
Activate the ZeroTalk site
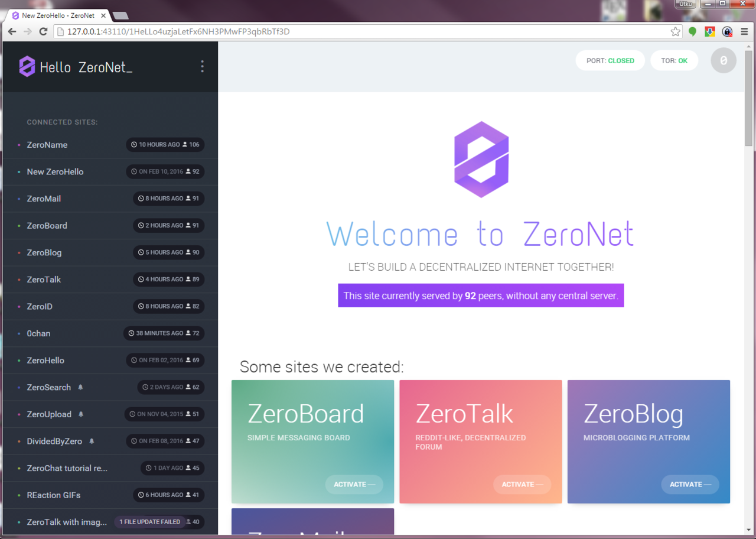[x=522, y=485]
